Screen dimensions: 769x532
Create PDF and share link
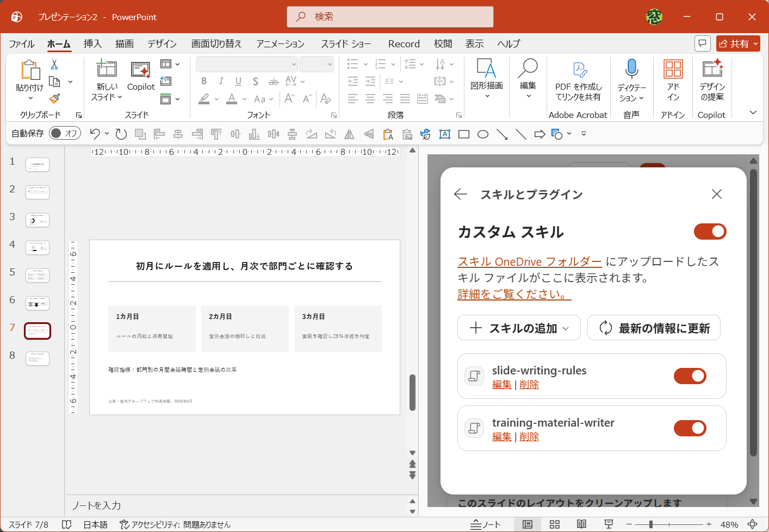pyautogui.click(x=578, y=80)
